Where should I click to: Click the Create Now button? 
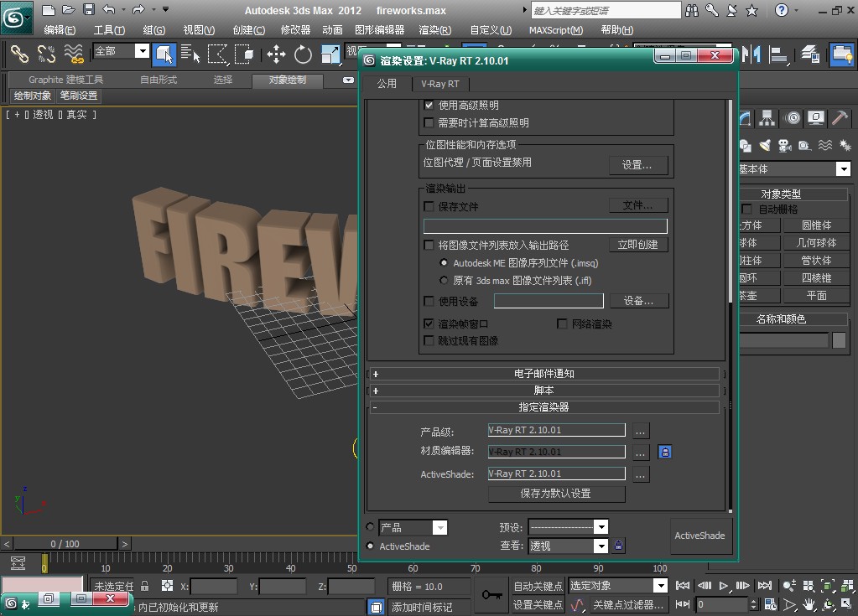point(638,245)
